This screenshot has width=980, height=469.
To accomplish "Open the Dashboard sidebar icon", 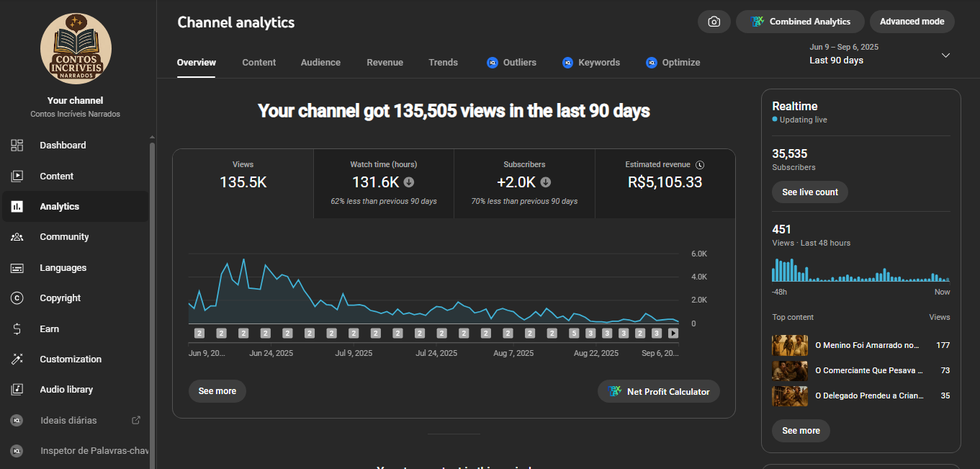I will click(17, 146).
